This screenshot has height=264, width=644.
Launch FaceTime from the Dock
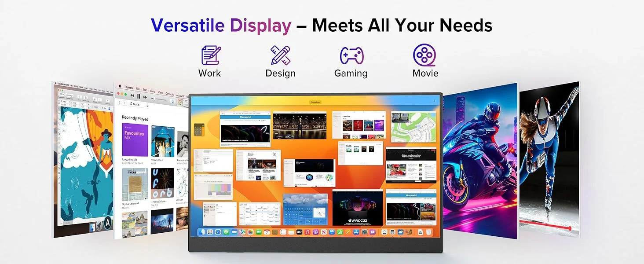point(259,232)
